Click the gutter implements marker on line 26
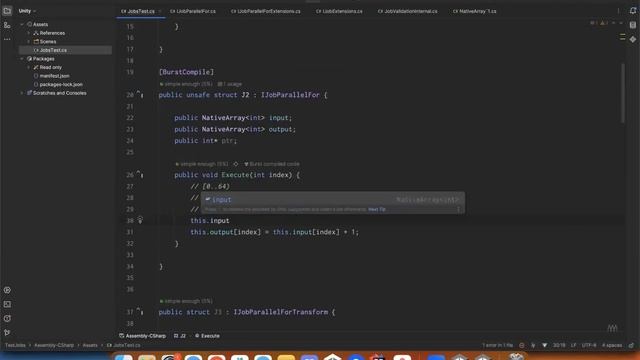Image resolution: width=640 pixels, height=360 pixels. point(140,174)
